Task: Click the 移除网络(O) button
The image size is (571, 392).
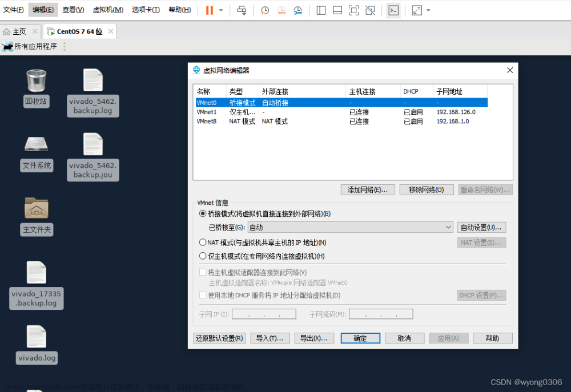Action: 427,189
